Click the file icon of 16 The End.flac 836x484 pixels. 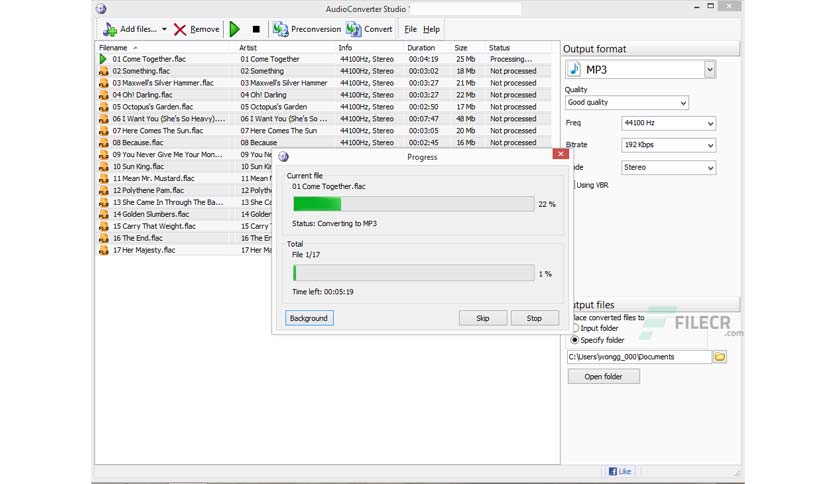103,238
